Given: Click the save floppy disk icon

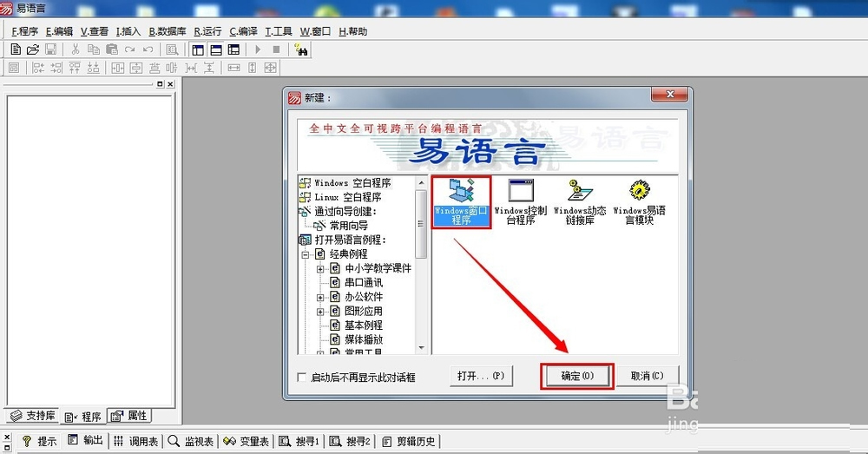Looking at the screenshot, I should [50, 49].
